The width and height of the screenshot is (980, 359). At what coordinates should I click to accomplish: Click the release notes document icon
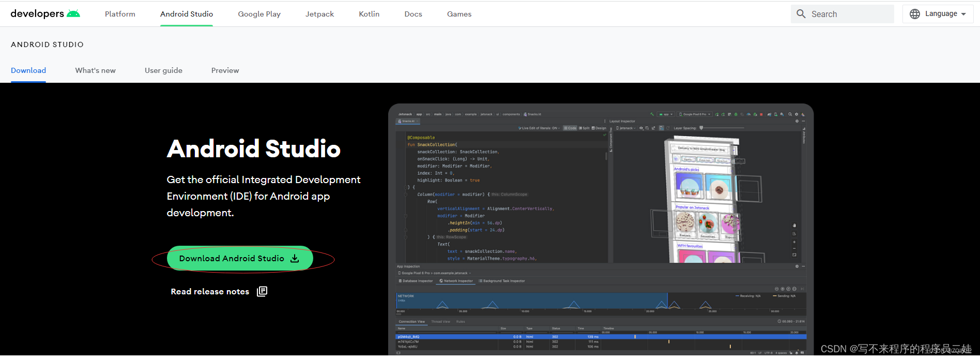[x=262, y=291]
